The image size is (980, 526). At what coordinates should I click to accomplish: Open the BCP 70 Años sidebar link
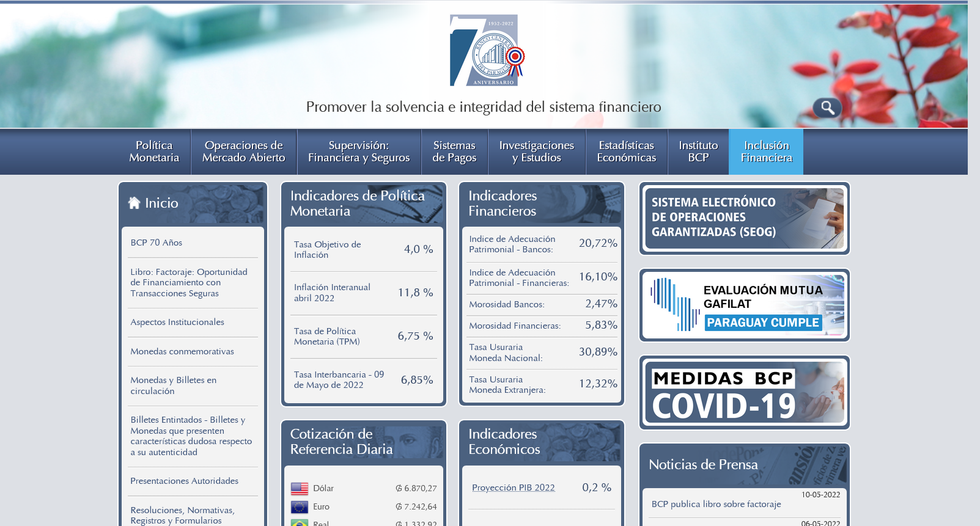pos(157,243)
